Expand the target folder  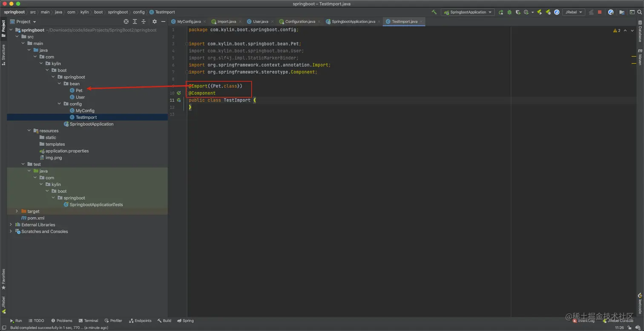[x=17, y=211]
